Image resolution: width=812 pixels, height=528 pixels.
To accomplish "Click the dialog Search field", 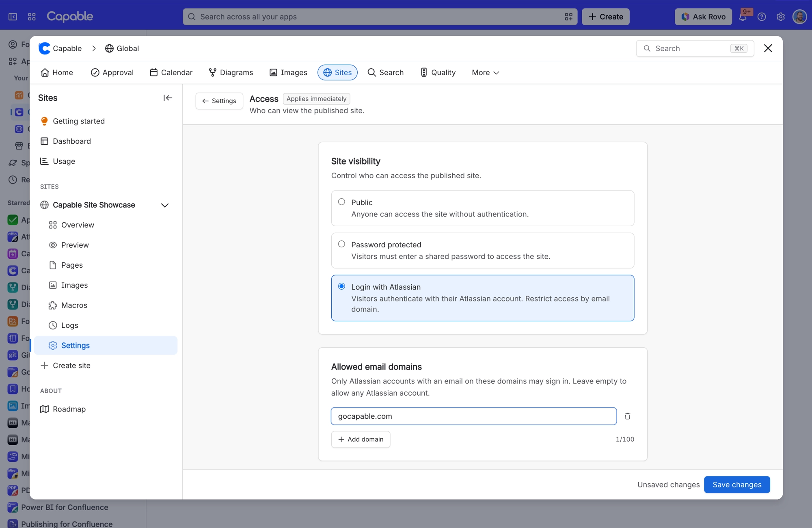I will coord(695,48).
